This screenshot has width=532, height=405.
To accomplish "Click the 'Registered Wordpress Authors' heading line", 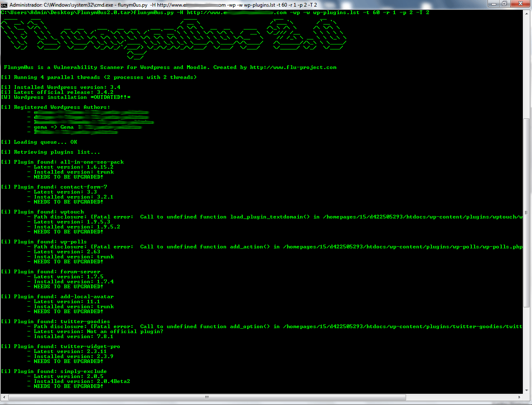I will tap(62, 107).
